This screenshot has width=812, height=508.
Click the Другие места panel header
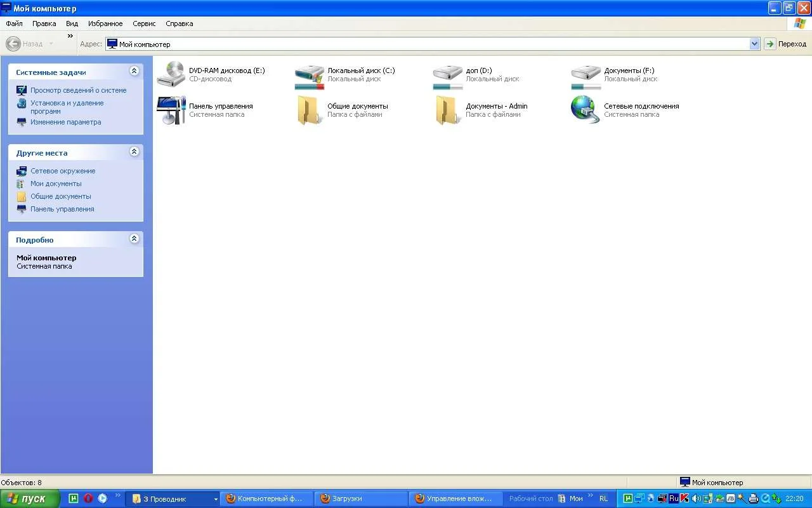(75, 152)
